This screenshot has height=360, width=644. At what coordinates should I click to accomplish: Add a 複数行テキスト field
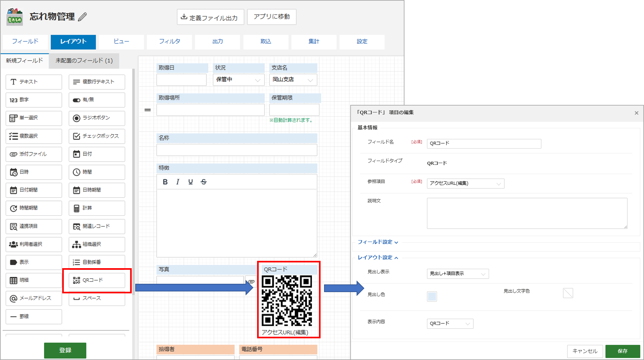(x=97, y=82)
